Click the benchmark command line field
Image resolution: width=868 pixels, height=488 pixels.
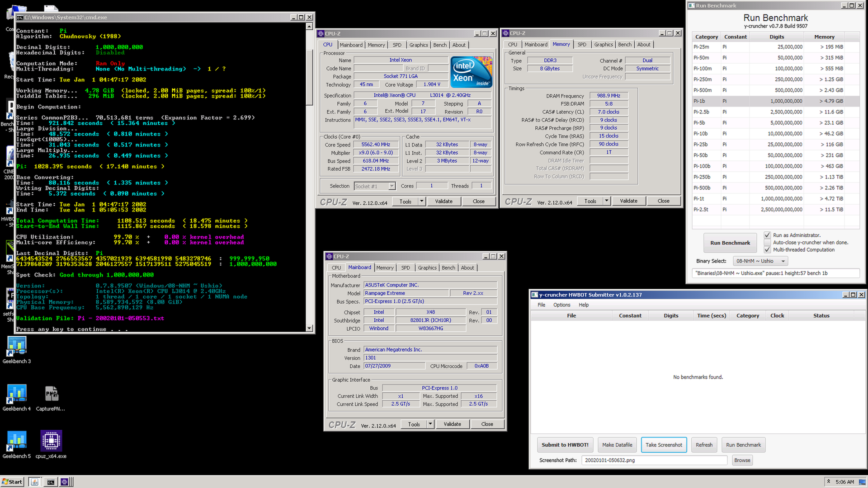pyautogui.click(x=776, y=273)
